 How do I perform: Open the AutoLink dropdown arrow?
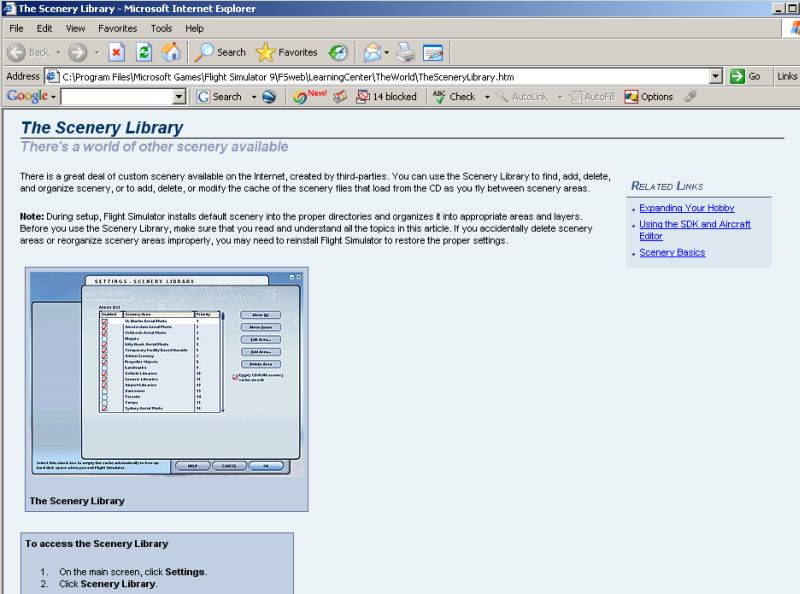point(559,96)
